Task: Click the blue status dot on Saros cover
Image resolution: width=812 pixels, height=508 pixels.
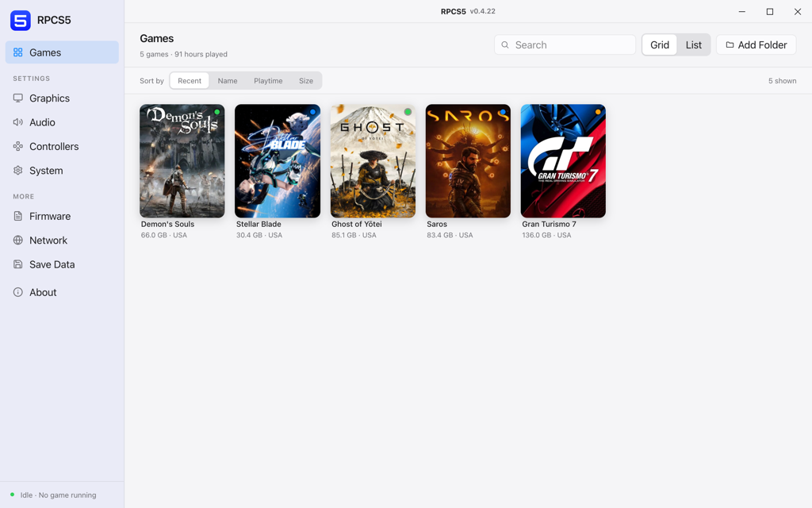Action: 503,112
